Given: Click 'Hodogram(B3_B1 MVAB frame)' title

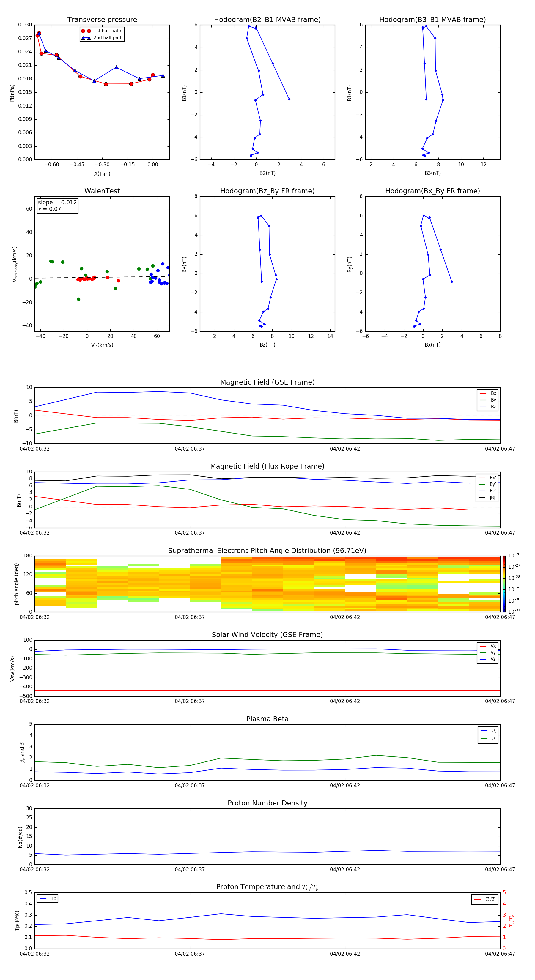Looking at the screenshot, I should tap(432, 20).
